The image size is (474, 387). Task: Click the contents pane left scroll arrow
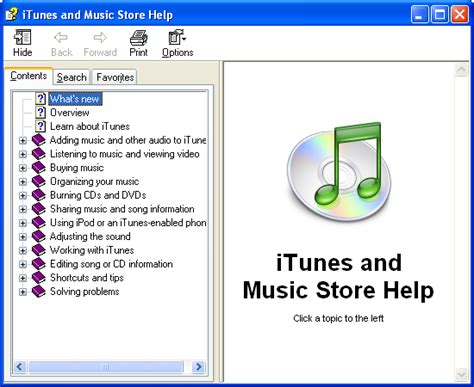tap(19, 367)
